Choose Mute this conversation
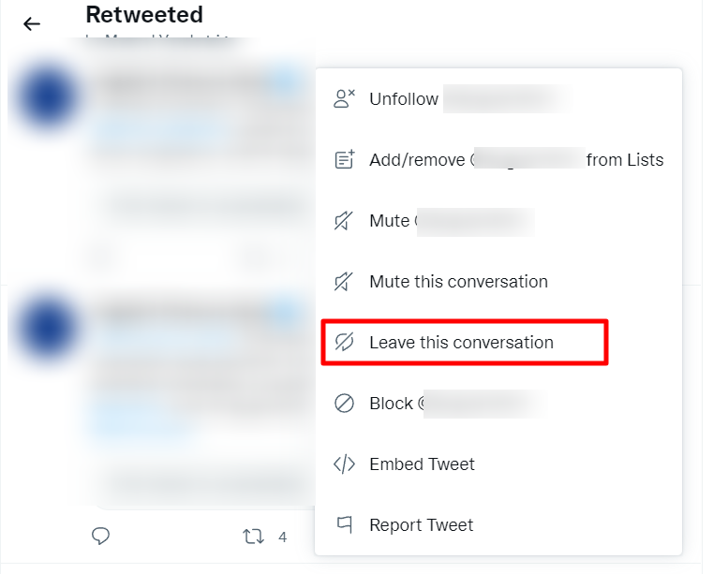 coord(458,282)
